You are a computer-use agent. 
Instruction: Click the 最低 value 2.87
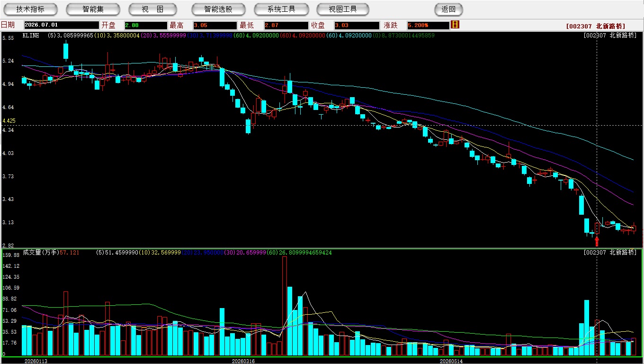tap(286, 25)
